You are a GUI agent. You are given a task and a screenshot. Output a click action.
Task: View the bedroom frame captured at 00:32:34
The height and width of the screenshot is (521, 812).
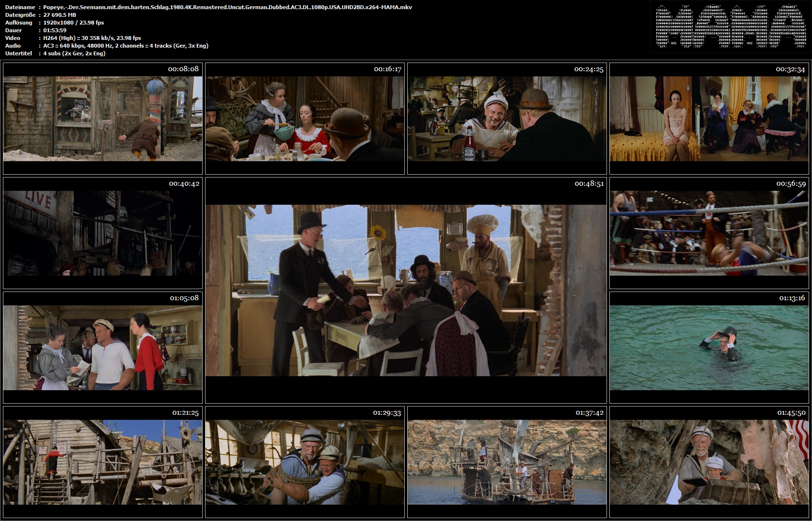709,118
